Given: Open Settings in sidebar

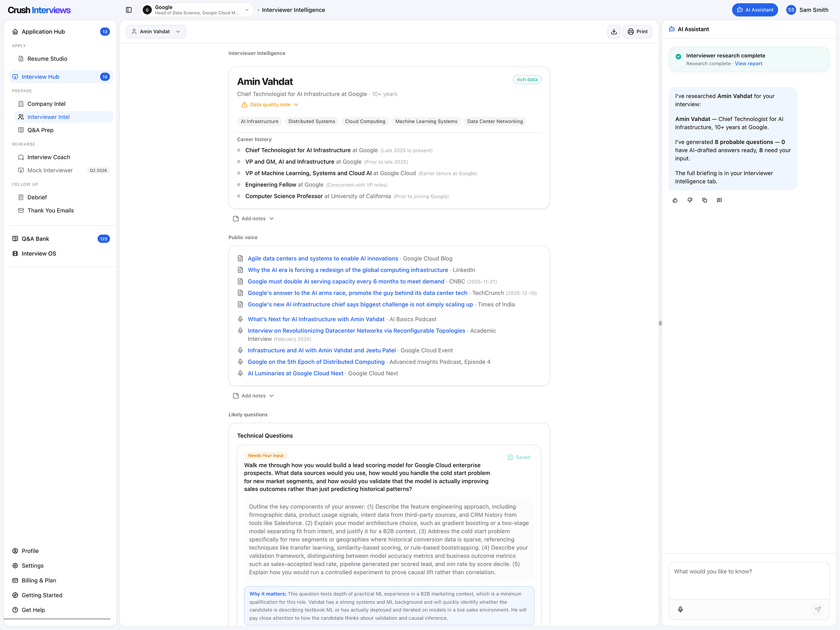Looking at the screenshot, I should click(x=61, y=566).
